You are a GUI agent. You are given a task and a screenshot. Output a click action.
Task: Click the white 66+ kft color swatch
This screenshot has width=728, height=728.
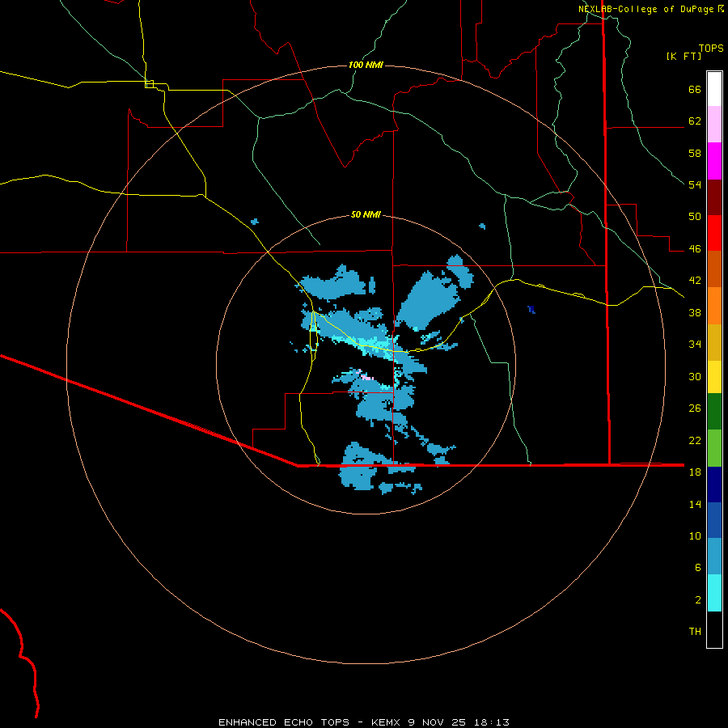tap(714, 89)
